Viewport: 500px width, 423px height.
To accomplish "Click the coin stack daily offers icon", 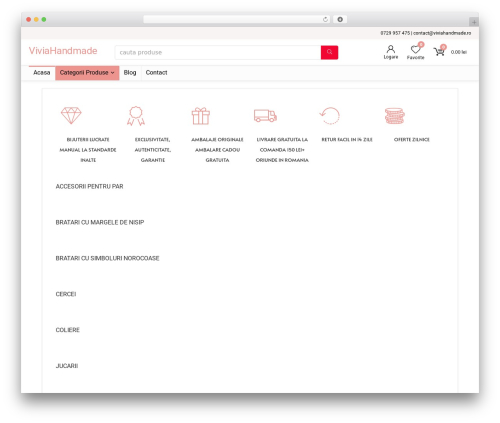I will (395, 116).
